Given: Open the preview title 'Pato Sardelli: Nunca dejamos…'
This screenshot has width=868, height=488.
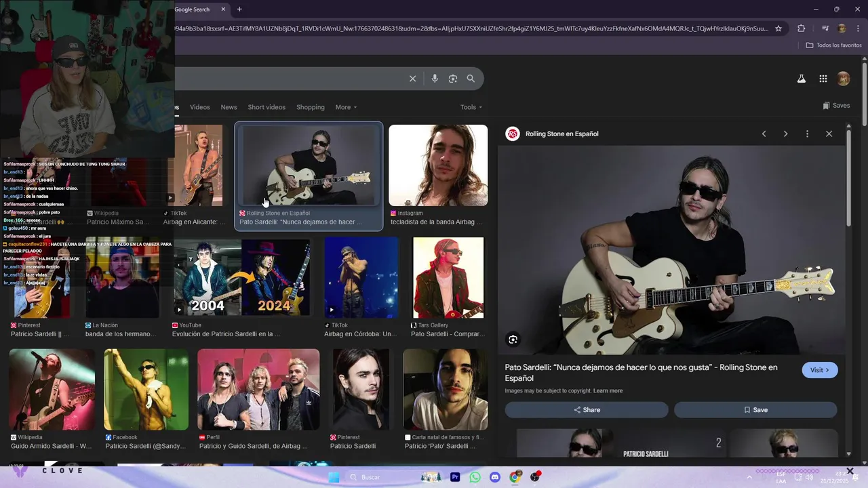Looking at the screenshot, I should pyautogui.click(x=641, y=373).
